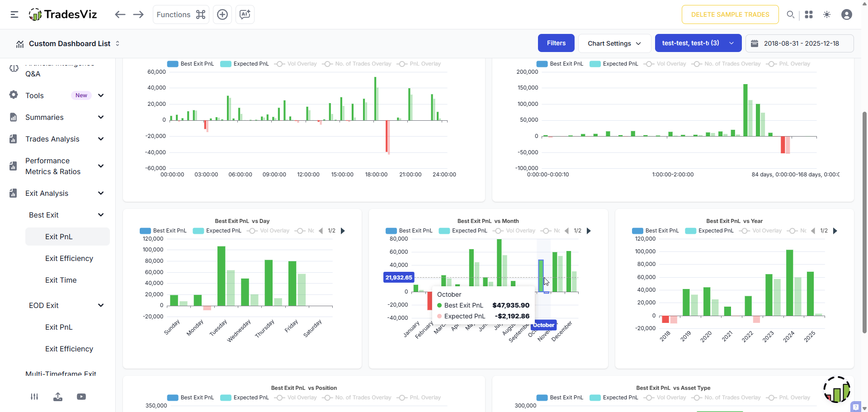Click DELETE SAMPLE TRADES button

click(730, 14)
